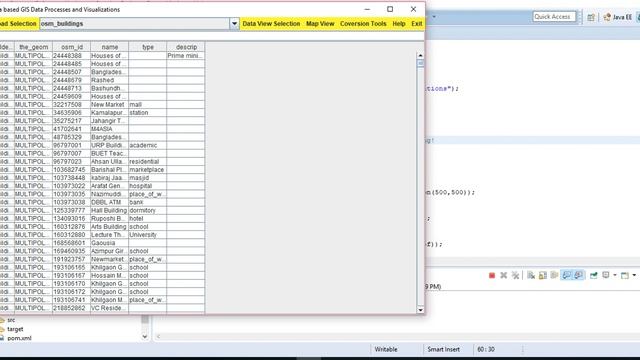Click the the_geom column header
This screenshot has width=640, height=360.
click(33, 47)
